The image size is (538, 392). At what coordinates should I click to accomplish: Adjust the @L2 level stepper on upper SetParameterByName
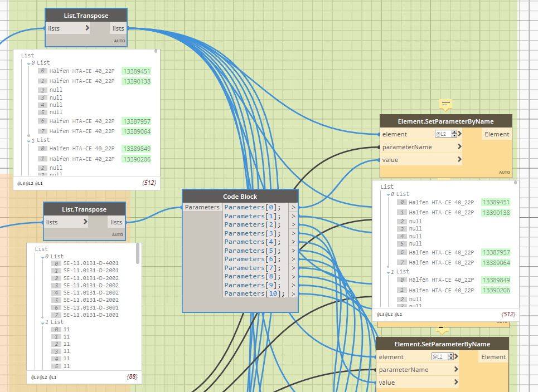(x=454, y=134)
